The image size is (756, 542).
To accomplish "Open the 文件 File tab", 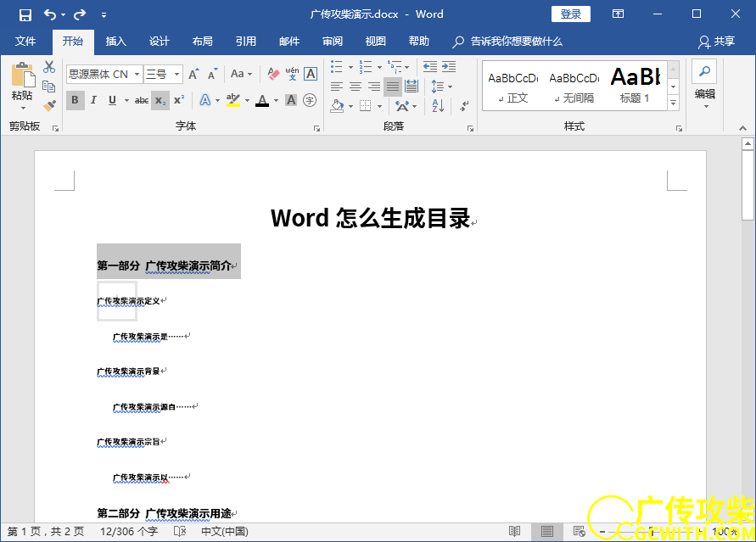I will pyautogui.click(x=25, y=42).
